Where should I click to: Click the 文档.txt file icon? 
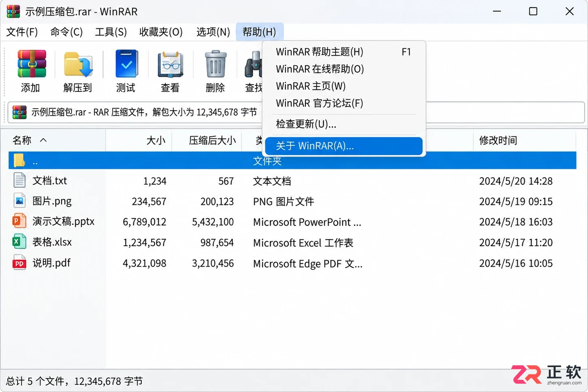pos(19,180)
